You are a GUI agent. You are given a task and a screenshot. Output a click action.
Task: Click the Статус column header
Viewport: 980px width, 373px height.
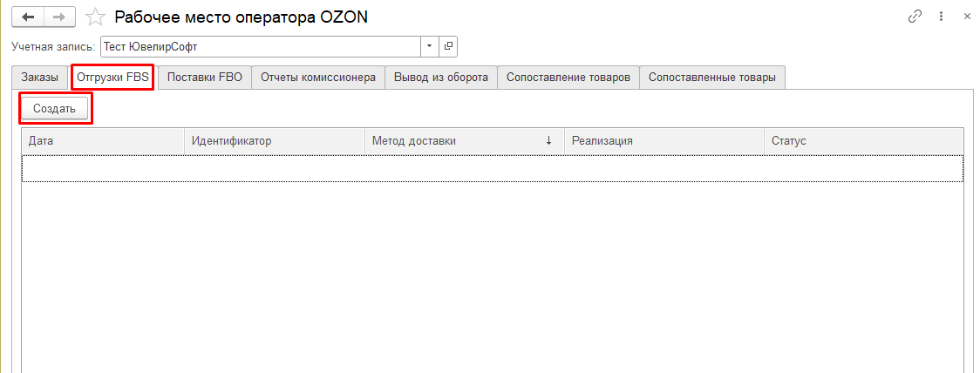click(864, 141)
